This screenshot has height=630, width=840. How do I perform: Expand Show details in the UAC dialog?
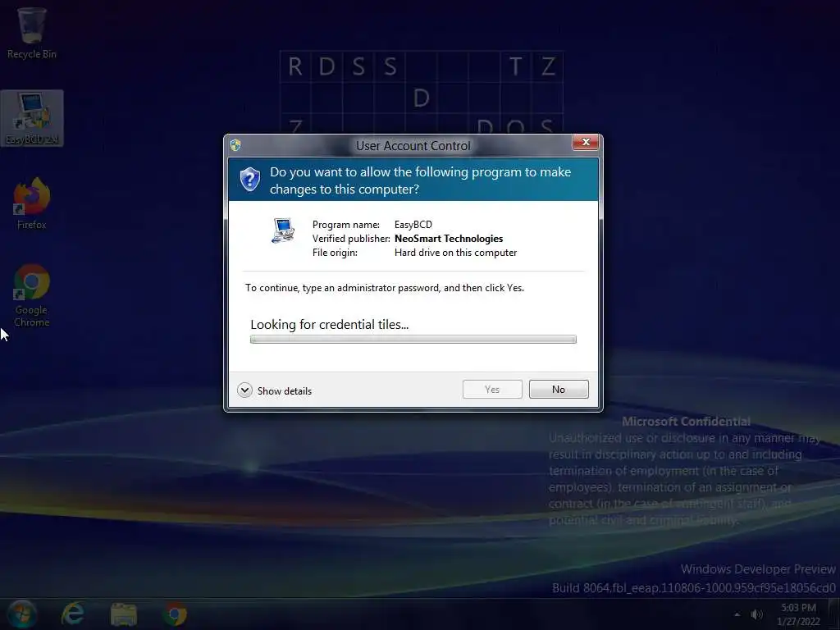[275, 390]
